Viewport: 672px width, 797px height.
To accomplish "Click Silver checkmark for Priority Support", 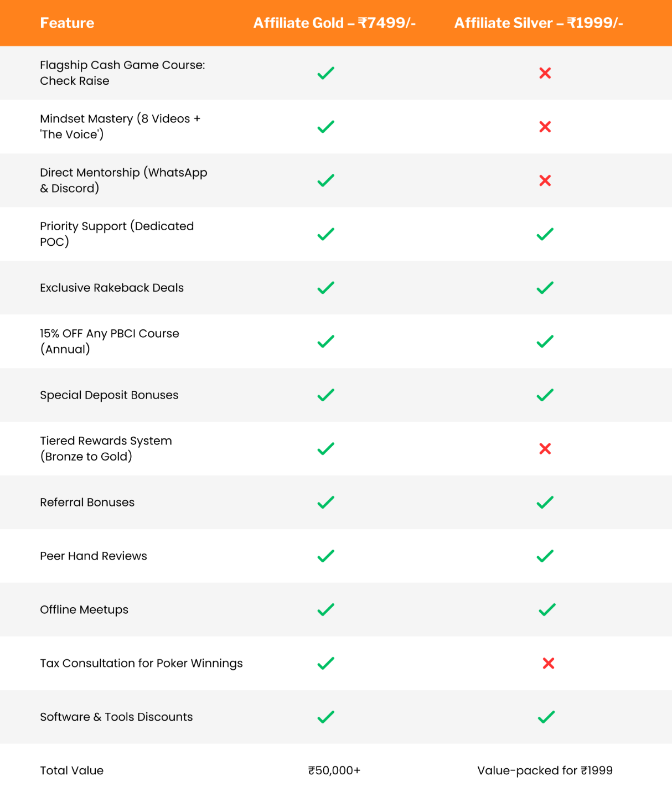I will coord(545,234).
